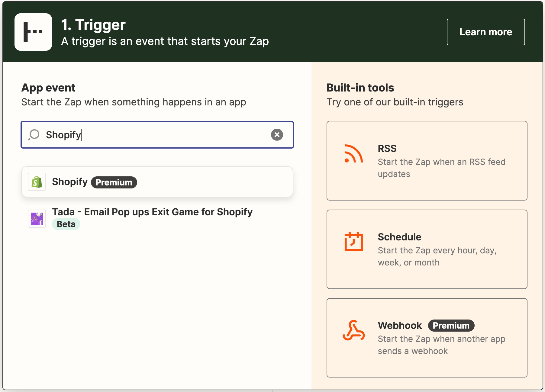Click the 'App event' heading
The height and width of the screenshot is (392, 545).
[48, 88]
